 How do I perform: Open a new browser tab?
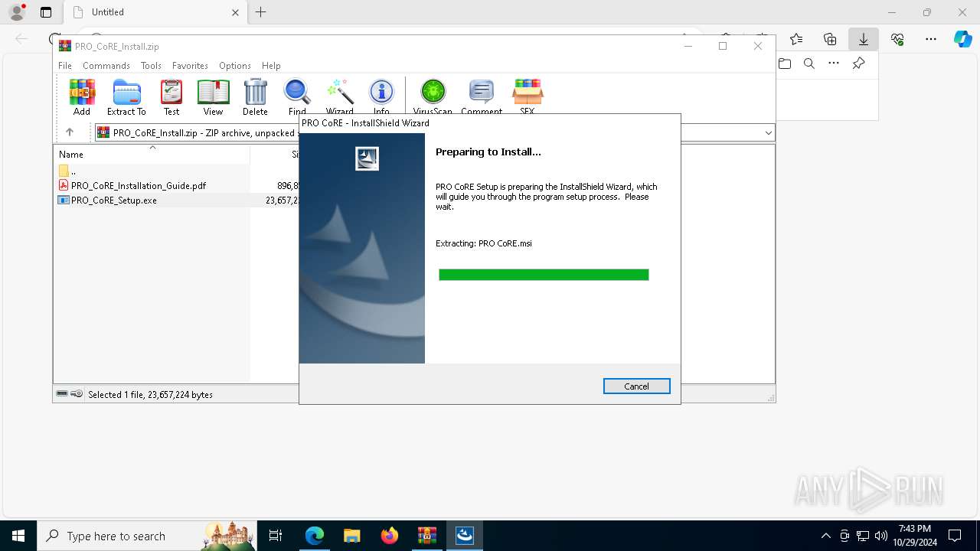coord(261,12)
